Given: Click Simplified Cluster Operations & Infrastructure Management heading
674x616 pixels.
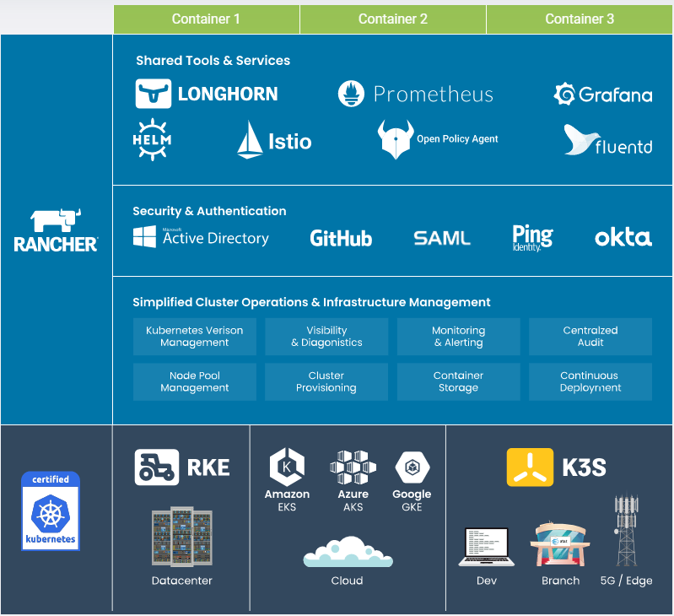Looking at the screenshot, I should pyautogui.click(x=311, y=302).
